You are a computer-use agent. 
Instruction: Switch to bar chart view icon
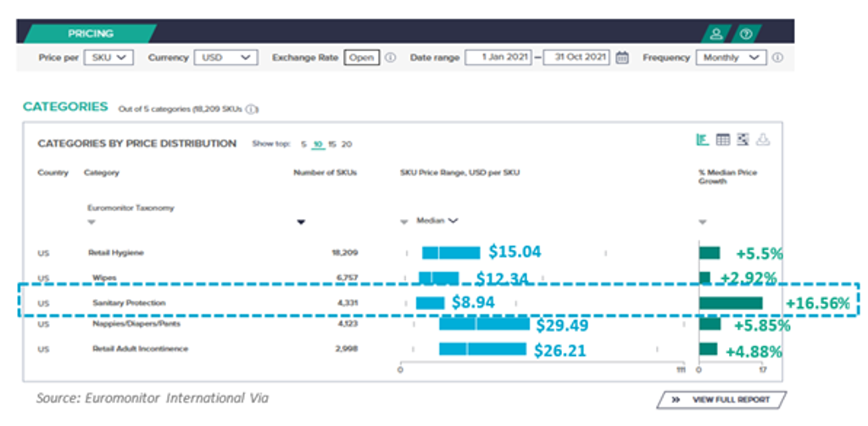(703, 140)
